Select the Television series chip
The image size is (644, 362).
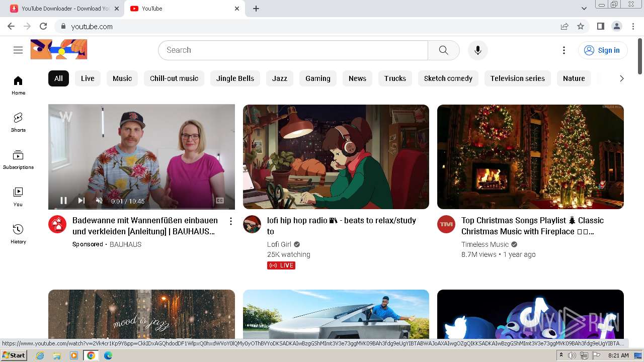point(518,78)
